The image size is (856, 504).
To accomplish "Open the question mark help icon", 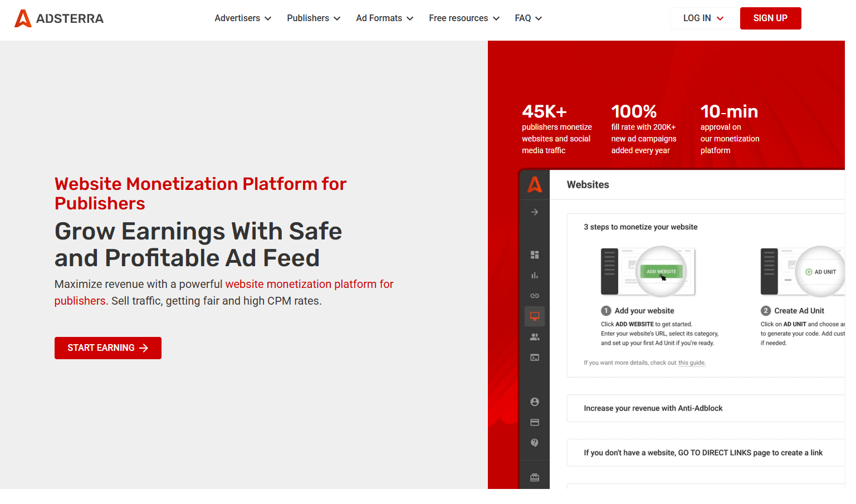I will 535,443.
